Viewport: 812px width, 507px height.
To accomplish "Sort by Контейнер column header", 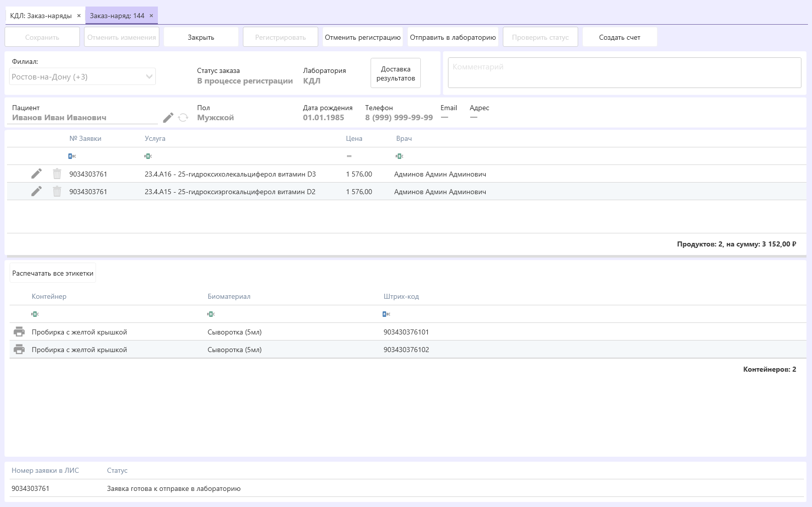I will [x=49, y=296].
